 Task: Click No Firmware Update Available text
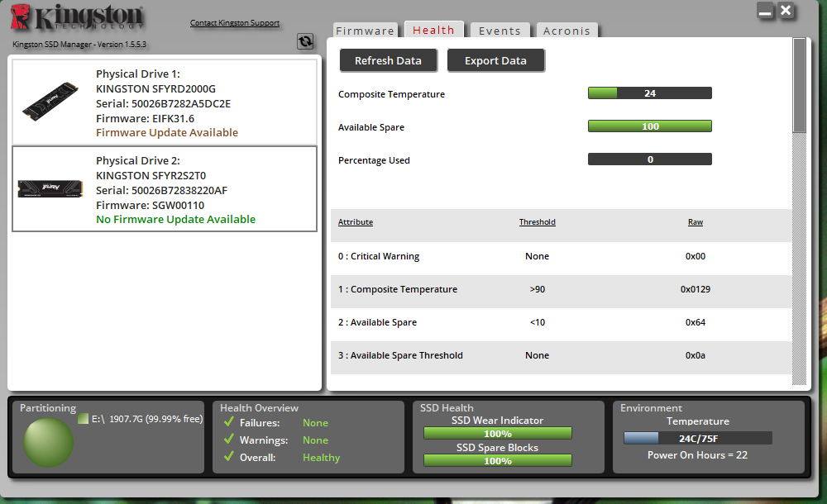coord(175,219)
